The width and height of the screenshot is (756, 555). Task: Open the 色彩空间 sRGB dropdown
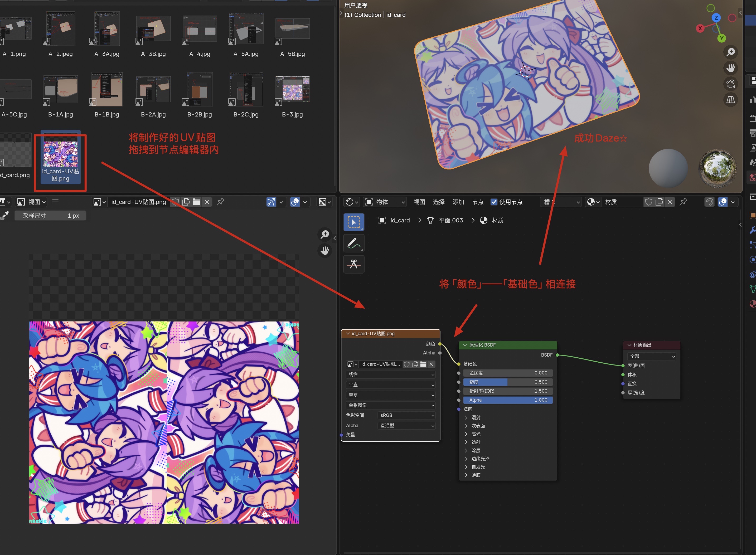[x=406, y=416]
